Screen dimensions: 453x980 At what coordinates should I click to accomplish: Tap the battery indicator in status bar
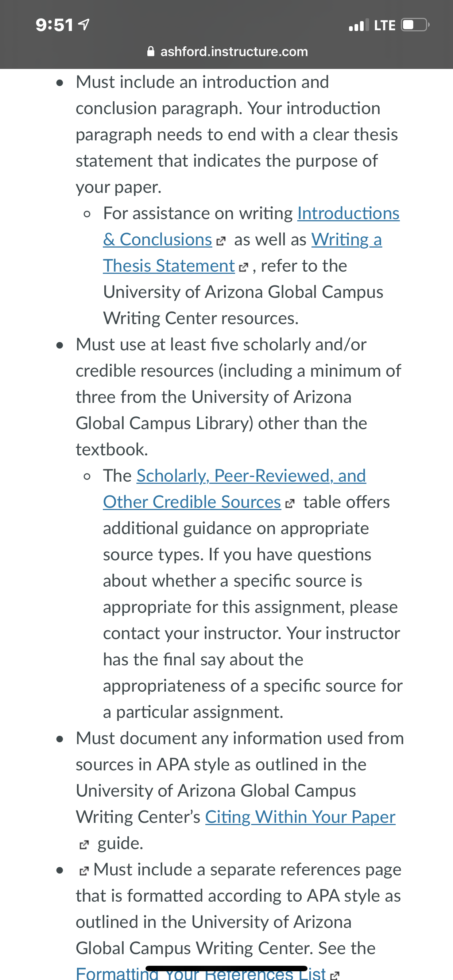pos(416,25)
